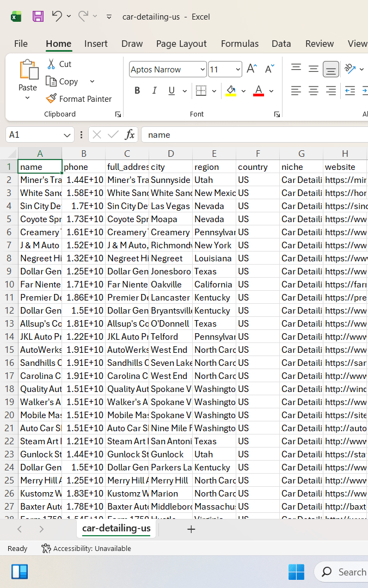Screen dimensions: 368x588
Task: Select column D header
Action: [171, 154]
